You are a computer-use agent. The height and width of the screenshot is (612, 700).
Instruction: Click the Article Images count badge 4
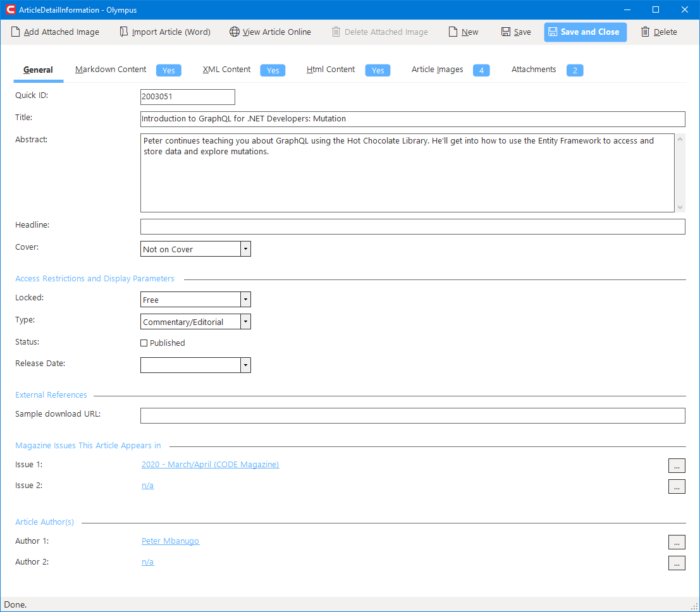481,71
